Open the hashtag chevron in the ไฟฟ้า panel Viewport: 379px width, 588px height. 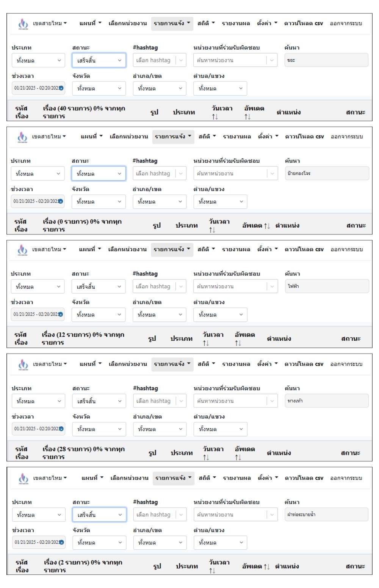(181, 286)
